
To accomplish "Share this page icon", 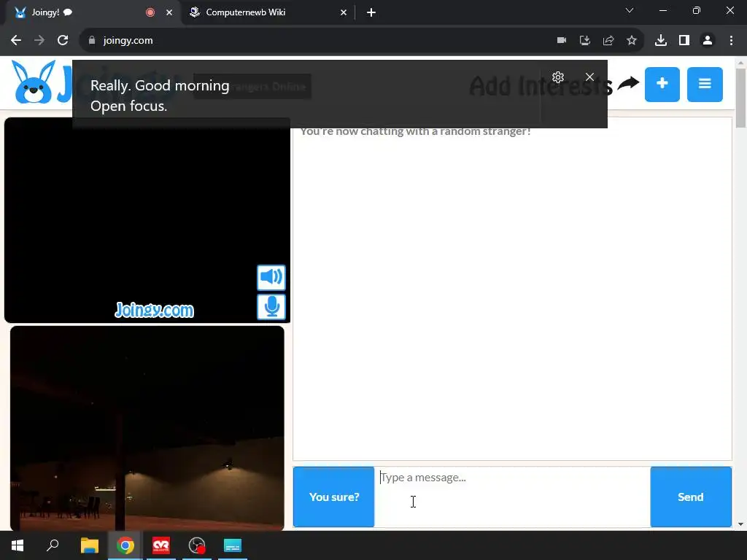I will tap(608, 41).
